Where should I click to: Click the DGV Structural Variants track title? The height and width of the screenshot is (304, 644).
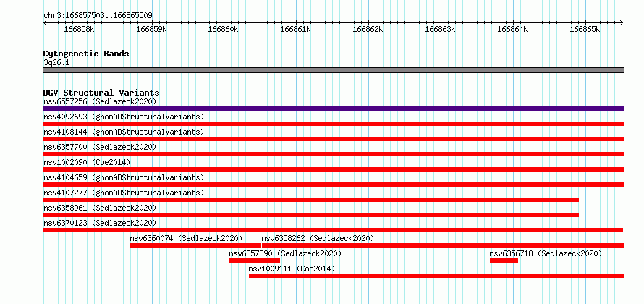coord(101,93)
